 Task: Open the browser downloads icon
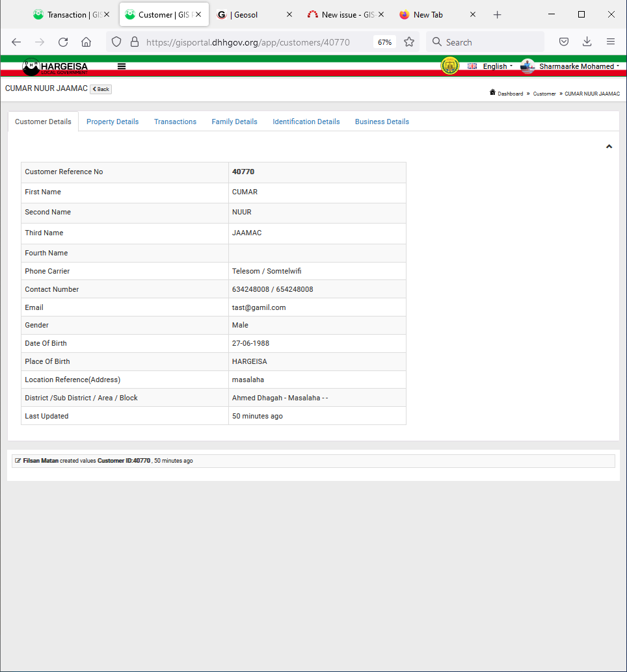coord(587,42)
